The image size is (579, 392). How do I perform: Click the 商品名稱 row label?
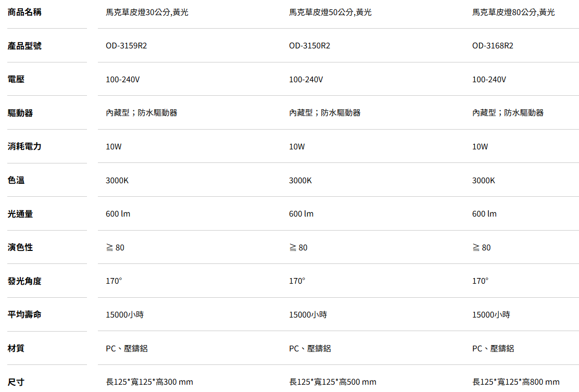[24, 12]
